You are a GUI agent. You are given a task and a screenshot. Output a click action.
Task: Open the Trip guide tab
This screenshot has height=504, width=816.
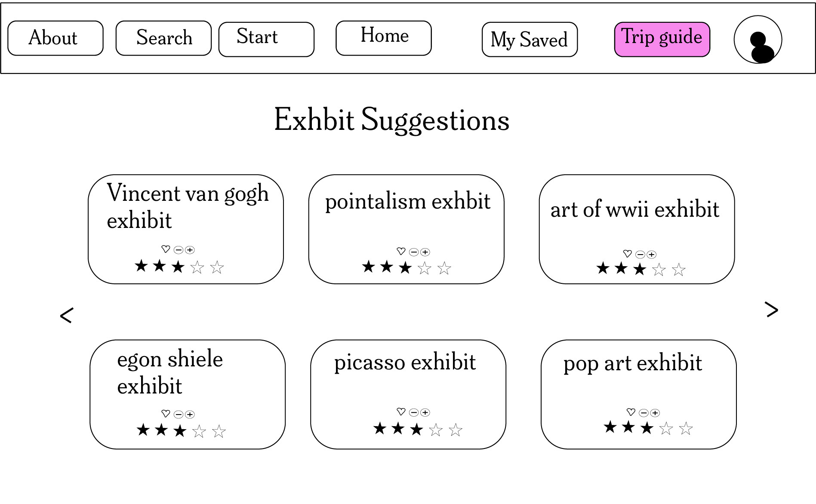662,40
